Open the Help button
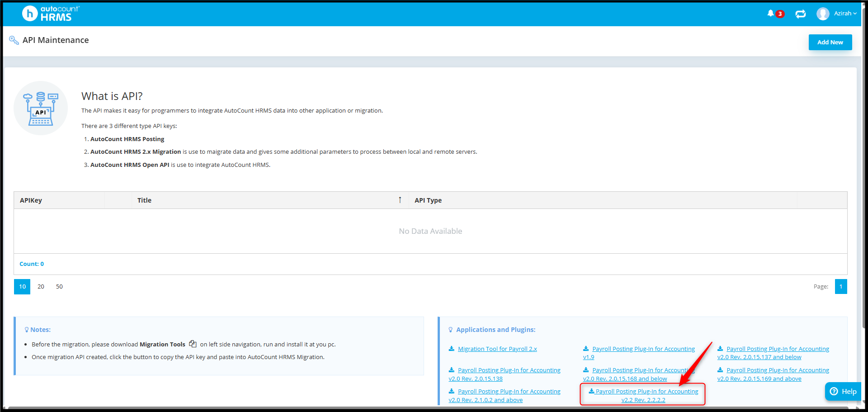The width and height of the screenshot is (868, 412). (x=843, y=392)
